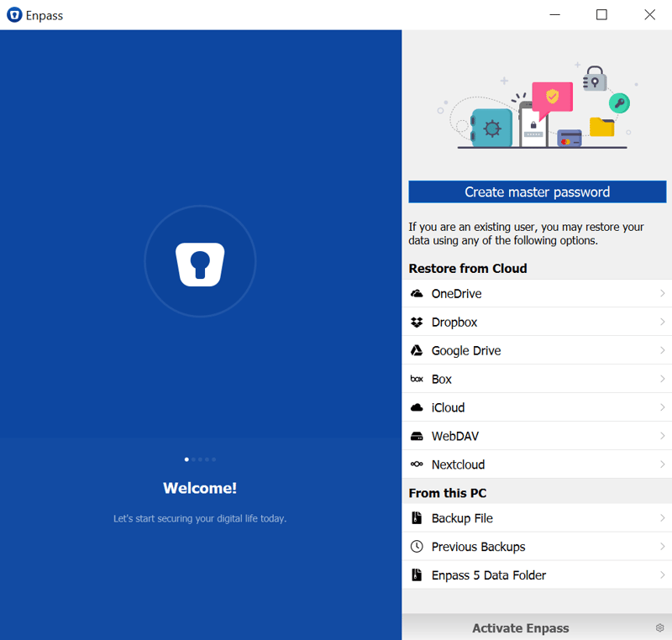Image resolution: width=672 pixels, height=640 pixels.
Task: Open Previous Backups list
Action: (537, 547)
